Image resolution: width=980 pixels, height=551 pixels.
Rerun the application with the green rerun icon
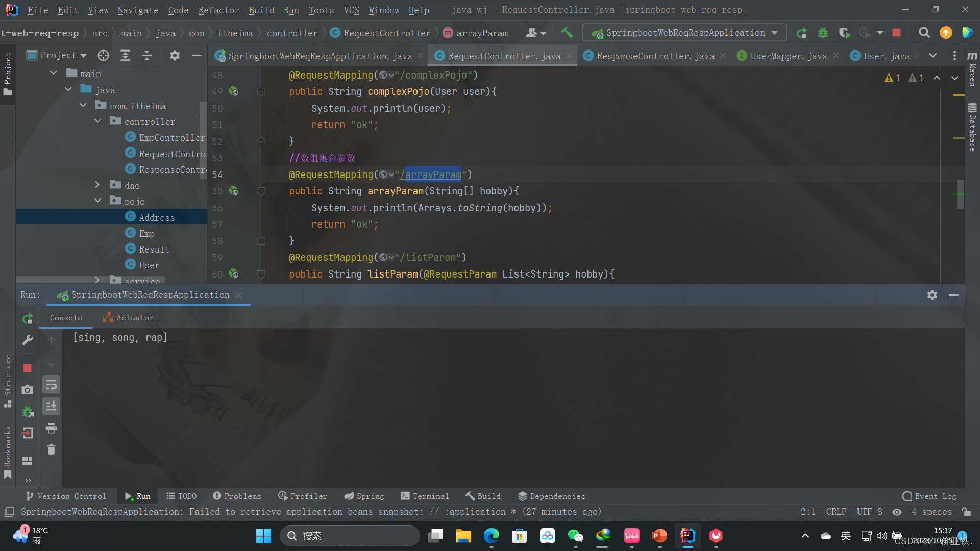pos(27,318)
